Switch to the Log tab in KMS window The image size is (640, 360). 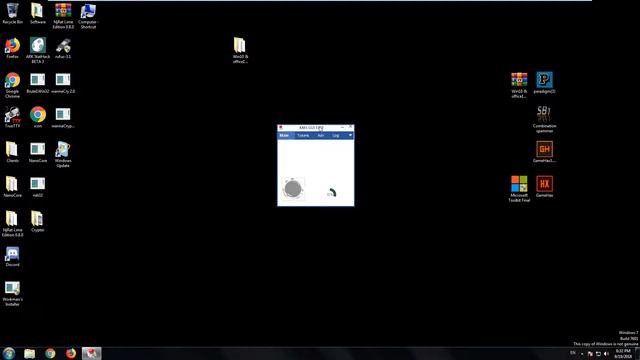pyautogui.click(x=336, y=136)
